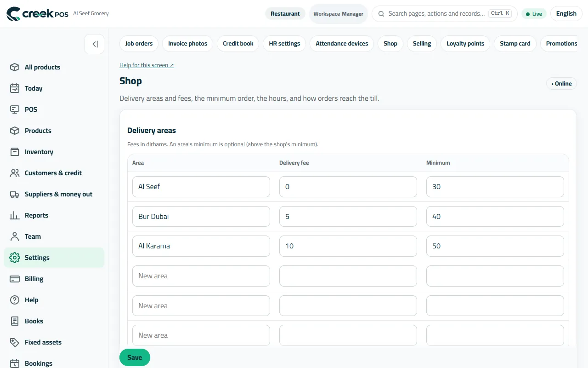This screenshot has height=368, width=588.
Task: Select the Shop tab
Action: pyautogui.click(x=390, y=44)
